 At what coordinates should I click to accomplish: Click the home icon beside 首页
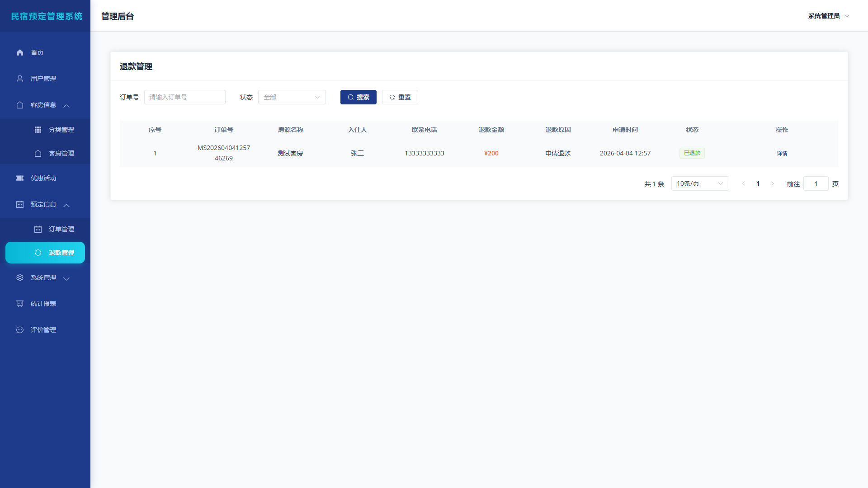20,52
